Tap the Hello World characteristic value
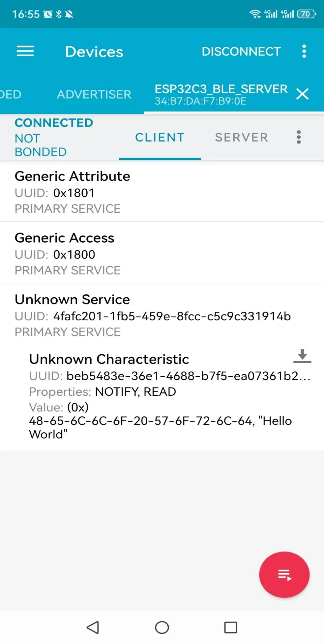This screenshot has height=644, width=324. (x=160, y=427)
